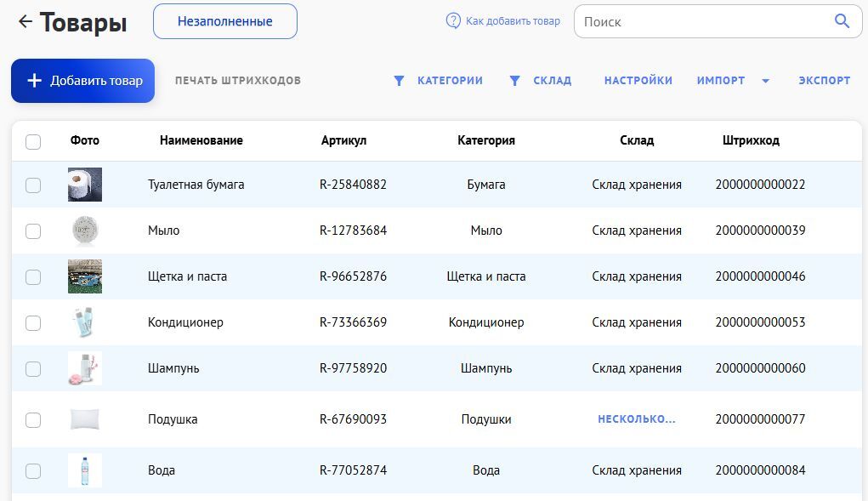Open Настройки menu item
Image resolution: width=868 pixels, height=501 pixels.
(638, 81)
